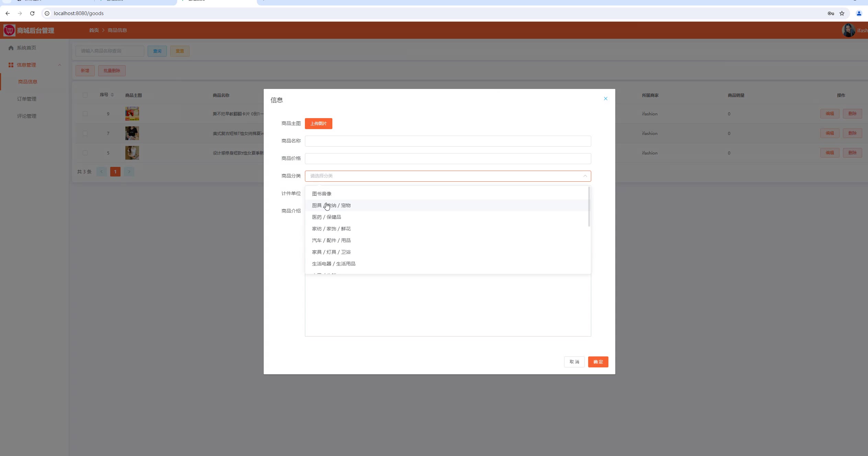Image resolution: width=868 pixels, height=456 pixels.
Task: Click the 上传图片 upload button
Action: pyautogui.click(x=318, y=124)
